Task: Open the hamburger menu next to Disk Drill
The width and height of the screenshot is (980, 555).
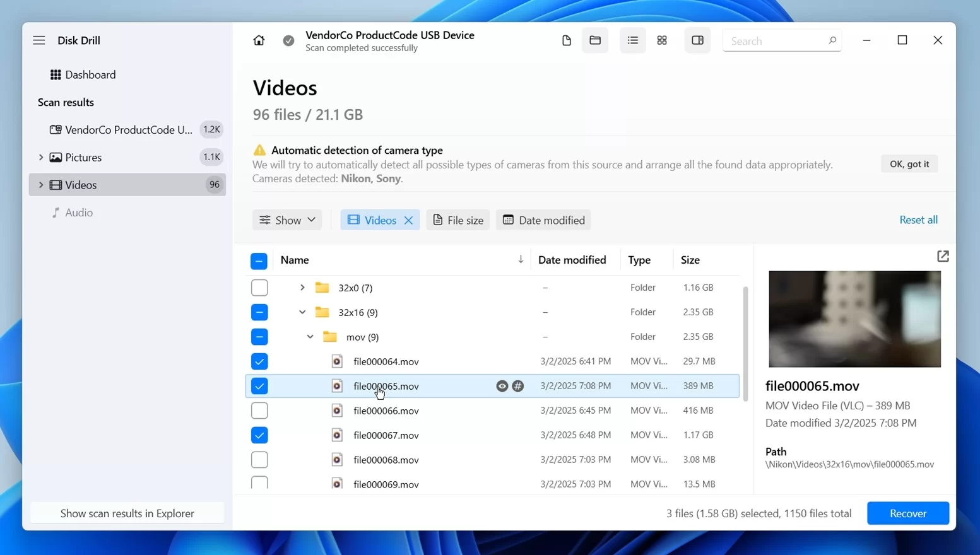Action: [x=39, y=40]
